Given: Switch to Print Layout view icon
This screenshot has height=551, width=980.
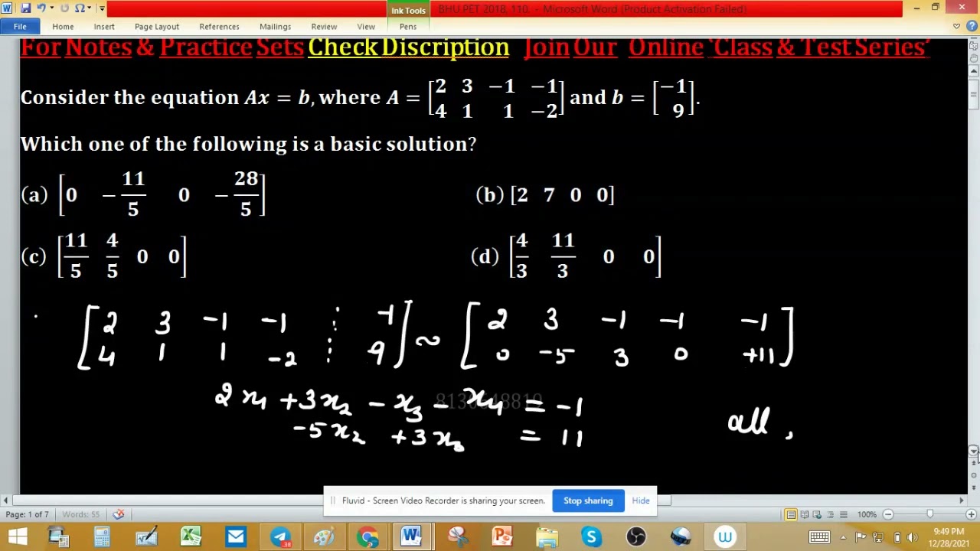Looking at the screenshot, I should (791, 514).
